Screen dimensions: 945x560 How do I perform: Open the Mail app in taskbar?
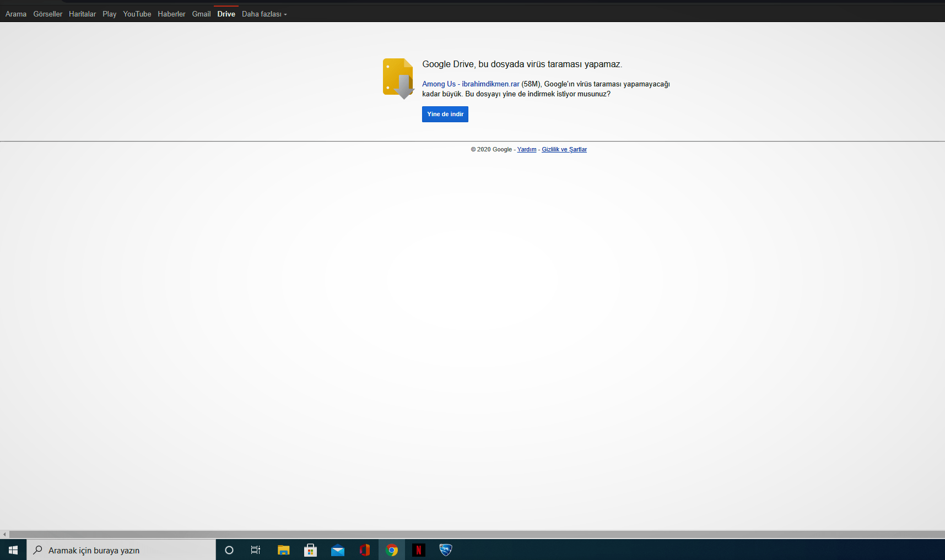tap(337, 550)
